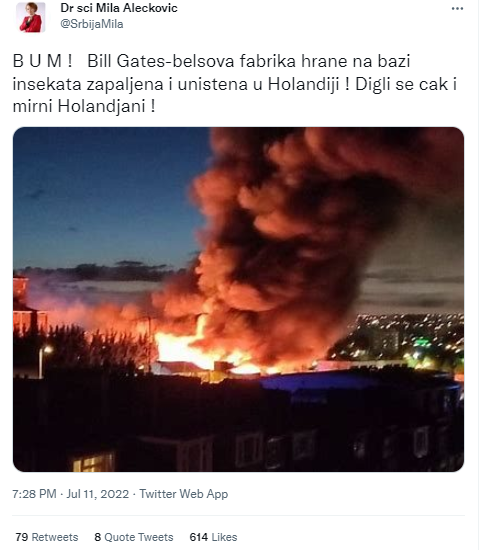Click the Jul 11, 2022 date

98,494
